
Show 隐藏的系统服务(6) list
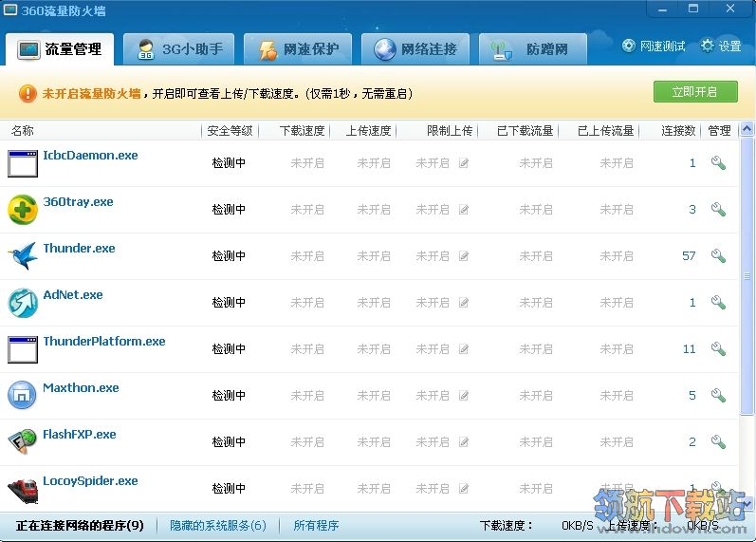218,525
